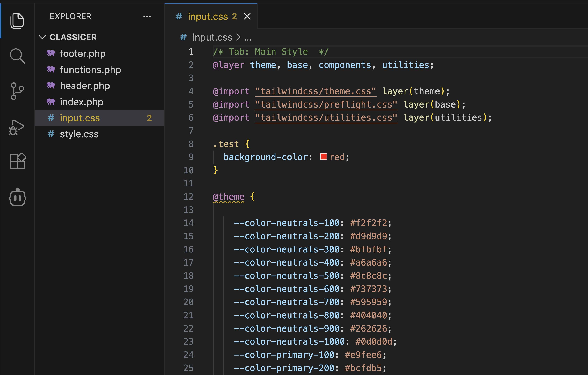Click the @layer keyword on line 2
The image size is (588, 375).
(x=228, y=65)
